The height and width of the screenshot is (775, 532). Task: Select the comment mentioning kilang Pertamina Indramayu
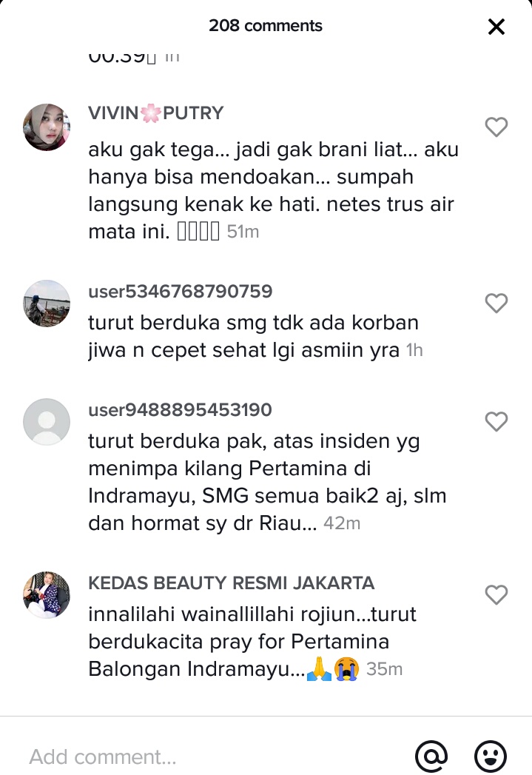pyautogui.click(x=267, y=482)
